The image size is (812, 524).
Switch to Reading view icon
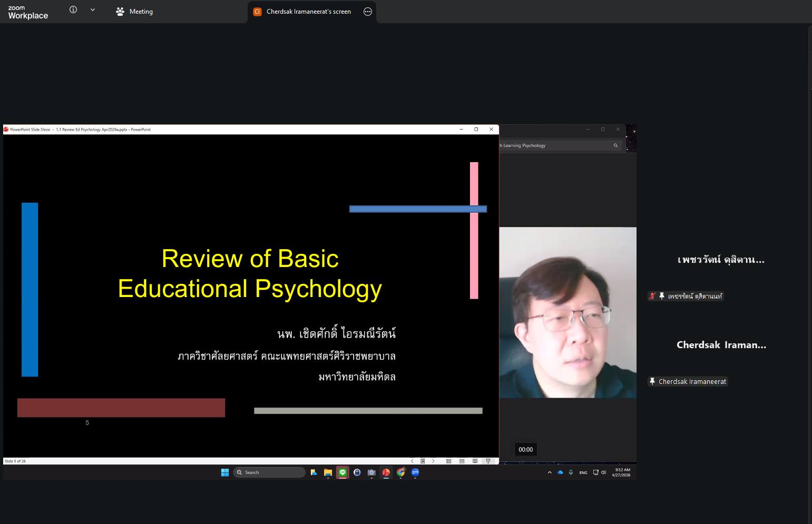click(x=475, y=461)
